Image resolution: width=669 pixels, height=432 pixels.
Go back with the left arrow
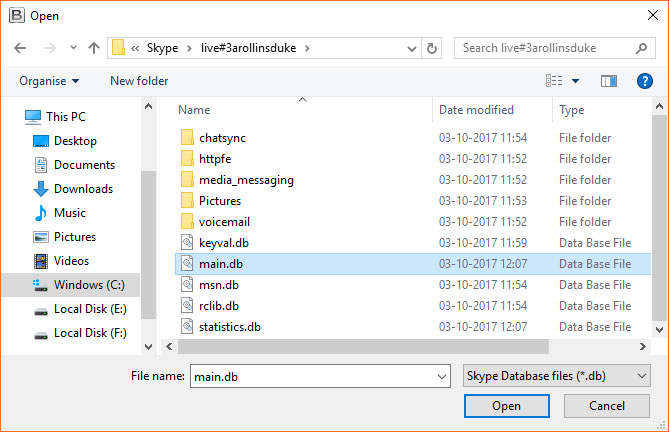pyautogui.click(x=20, y=48)
